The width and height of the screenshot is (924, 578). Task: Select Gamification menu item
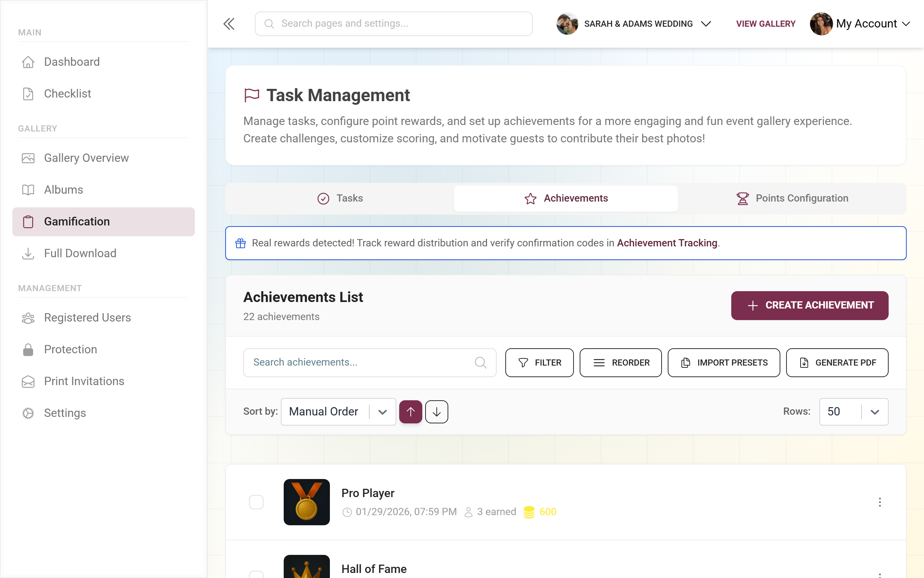104,222
